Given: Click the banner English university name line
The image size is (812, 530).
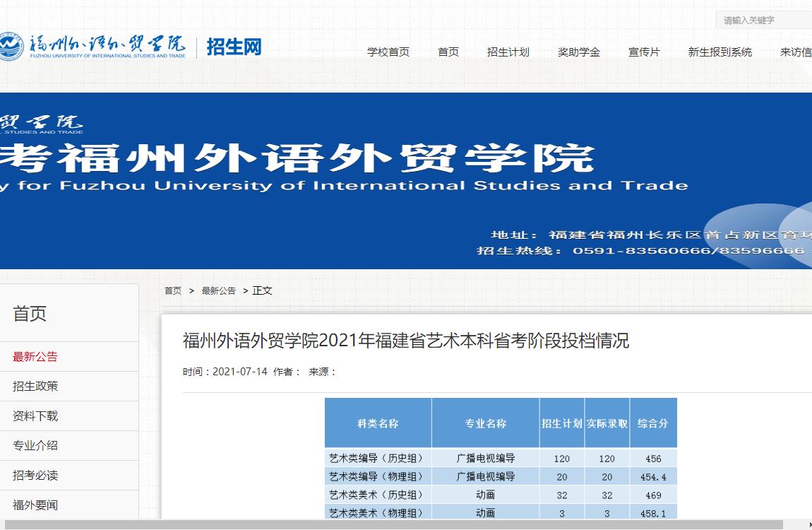Looking at the screenshot, I should (x=344, y=185).
